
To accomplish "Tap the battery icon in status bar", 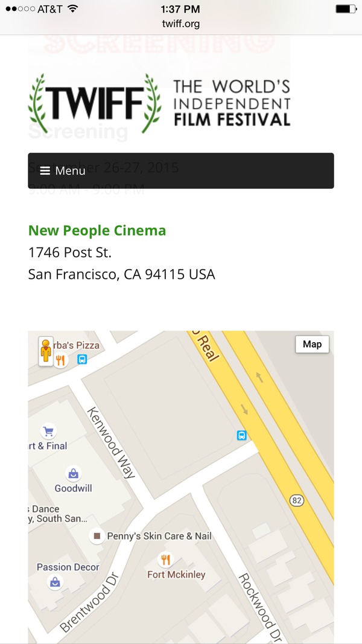I will click(x=346, y=9).
